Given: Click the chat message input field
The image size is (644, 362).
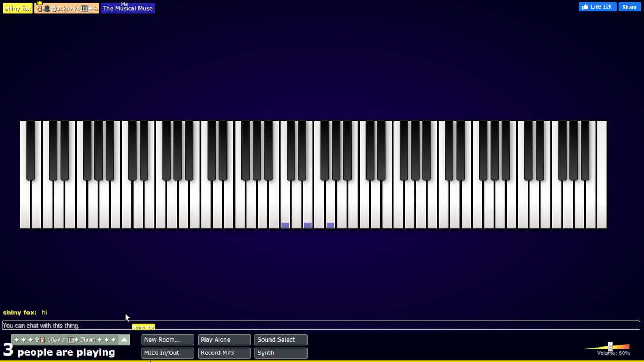Looking at the screenshot, I should pyautogui.click(x=322, y=325).
